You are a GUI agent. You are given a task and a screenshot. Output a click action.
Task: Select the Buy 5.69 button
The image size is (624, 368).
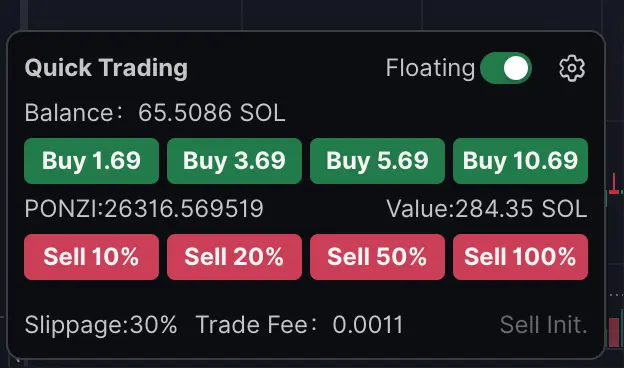pyautogui.click(x=377, y=161)
